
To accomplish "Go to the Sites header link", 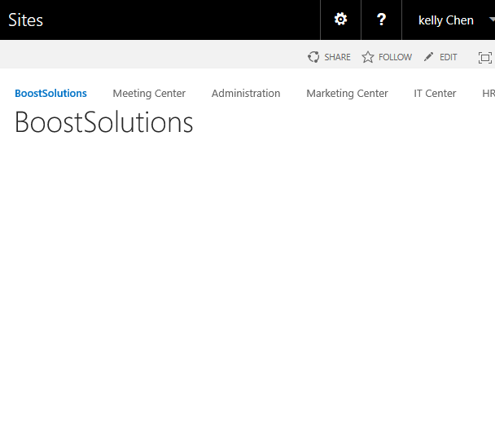I will (25, 20).
